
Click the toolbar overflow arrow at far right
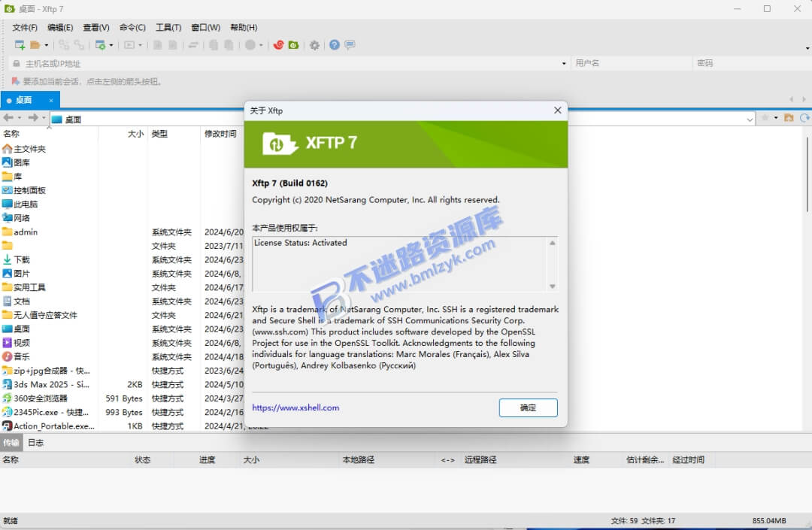coord(807,49)
